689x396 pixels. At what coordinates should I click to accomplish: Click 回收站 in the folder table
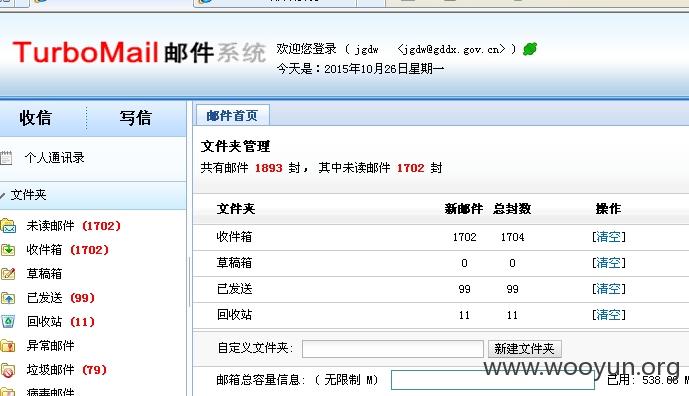[234, 315]
